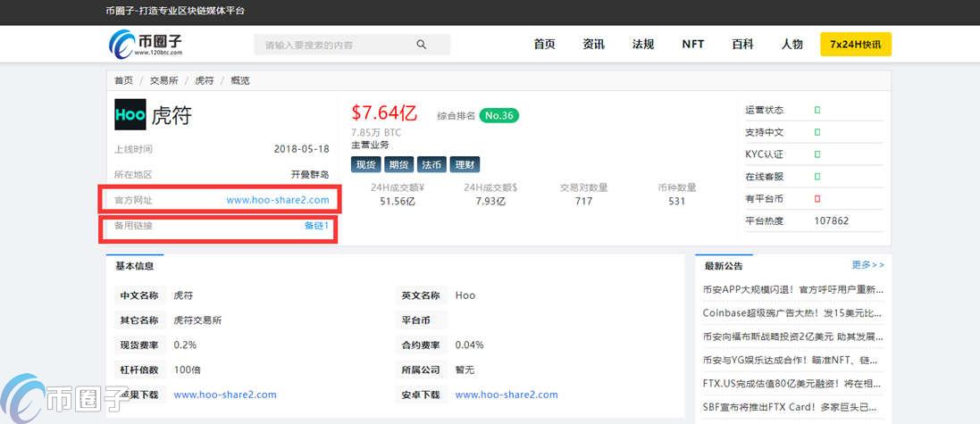The width and height of the screenshot is (980, 424).
Task: Click the 虎符交易所 other-name value
Action: [197, 320]
